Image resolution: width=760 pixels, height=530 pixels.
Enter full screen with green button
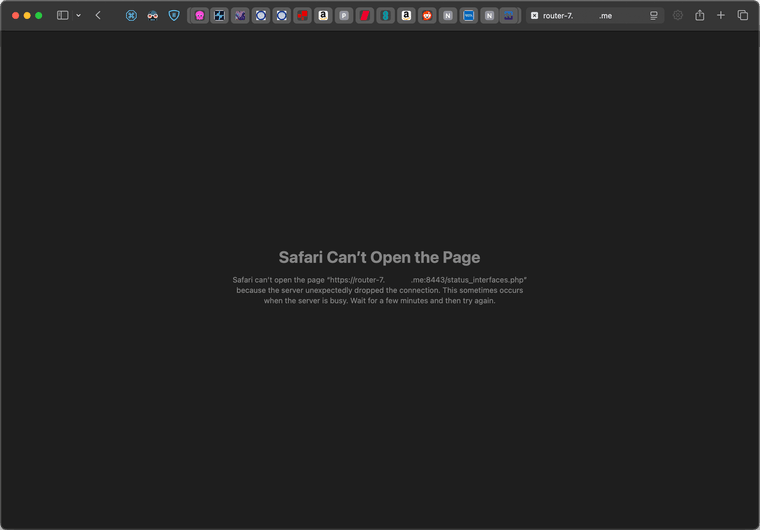pos(39,16)
